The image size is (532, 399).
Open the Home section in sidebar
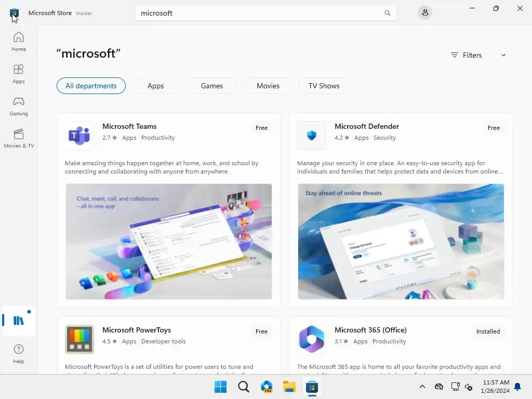click(x=19, y=42)
